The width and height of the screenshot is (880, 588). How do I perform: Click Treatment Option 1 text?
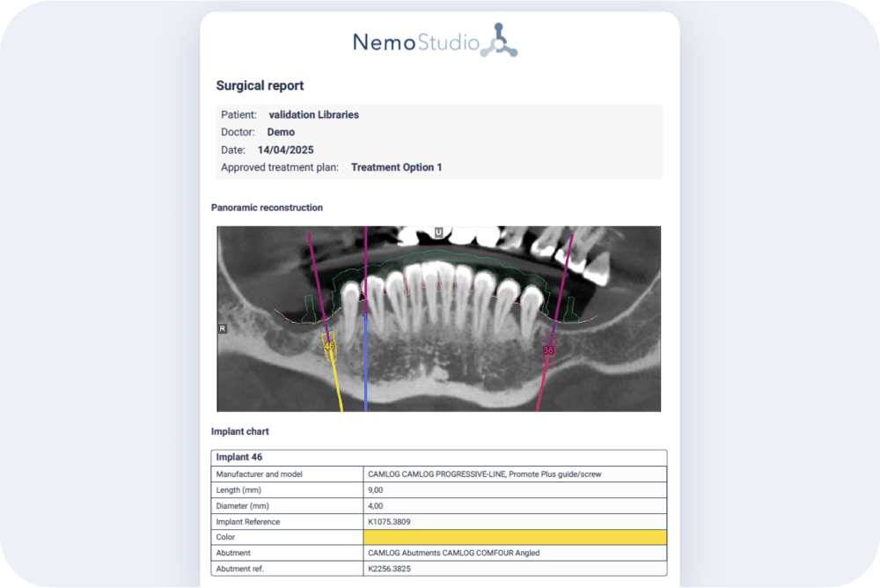(396, 167)
